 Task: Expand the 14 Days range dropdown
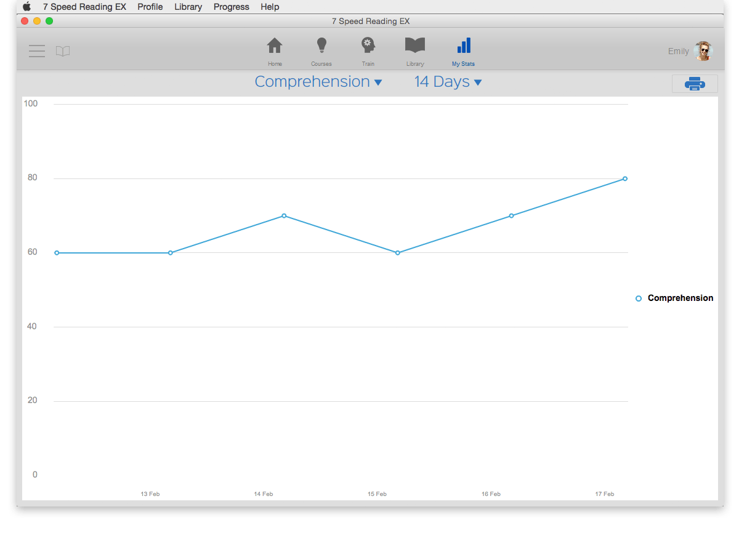(448, 82)
